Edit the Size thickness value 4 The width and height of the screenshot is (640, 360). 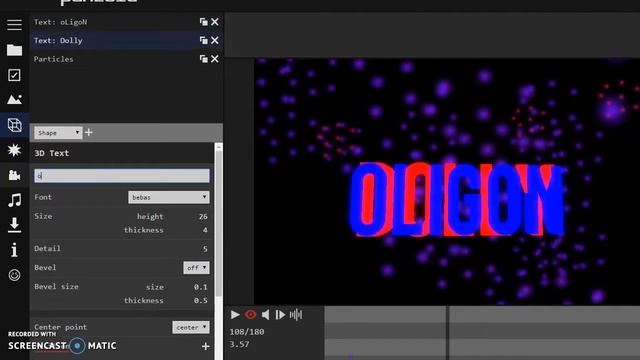pyautogui.click(x=205, y=230)
